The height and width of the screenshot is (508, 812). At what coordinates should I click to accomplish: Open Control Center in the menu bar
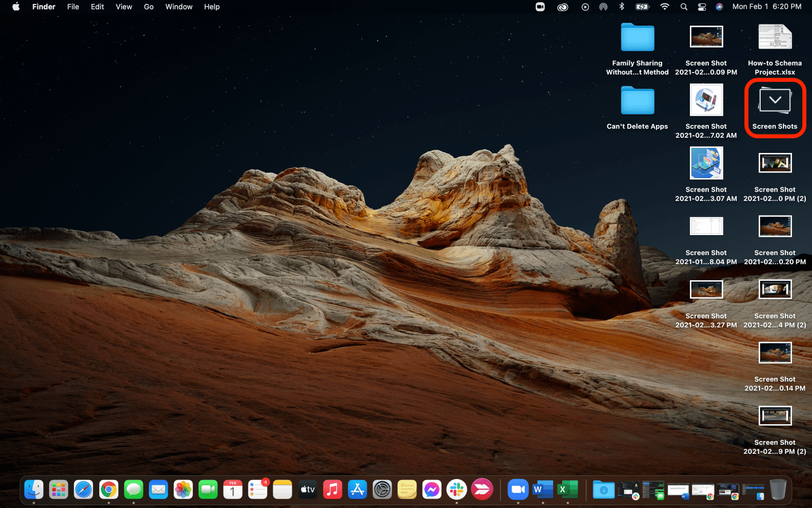(x=702, y=7)
